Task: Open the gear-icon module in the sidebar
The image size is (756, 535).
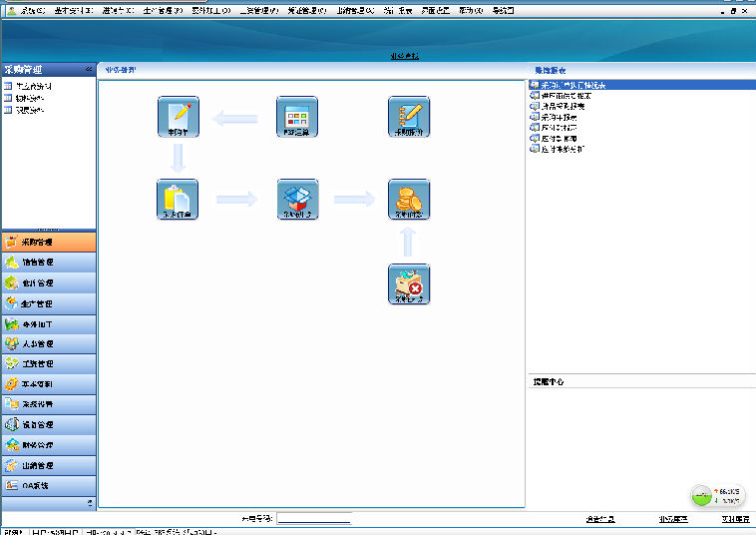Action: 49,384
